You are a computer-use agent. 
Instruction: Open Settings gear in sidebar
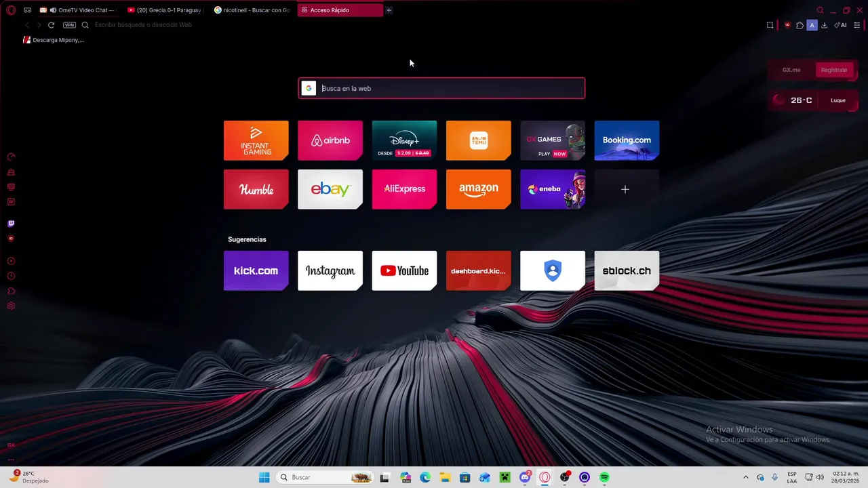click(11, 306)
